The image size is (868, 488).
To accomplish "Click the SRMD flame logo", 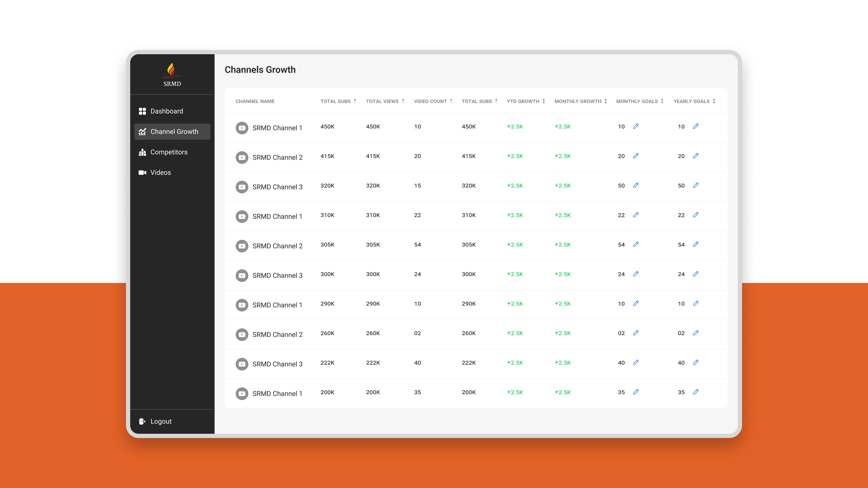I will click(x=172, y=70).
